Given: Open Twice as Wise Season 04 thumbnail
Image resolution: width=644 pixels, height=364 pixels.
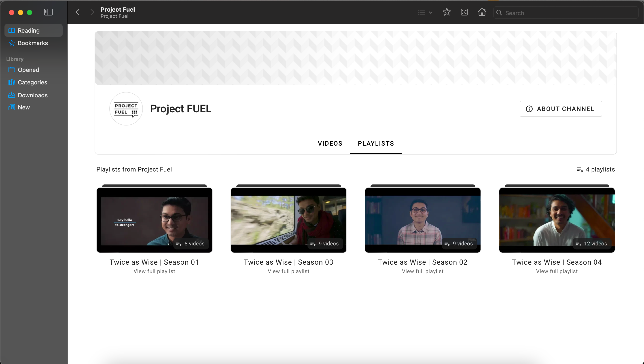Looking at the screenshot, I should [x=557, y=220].
